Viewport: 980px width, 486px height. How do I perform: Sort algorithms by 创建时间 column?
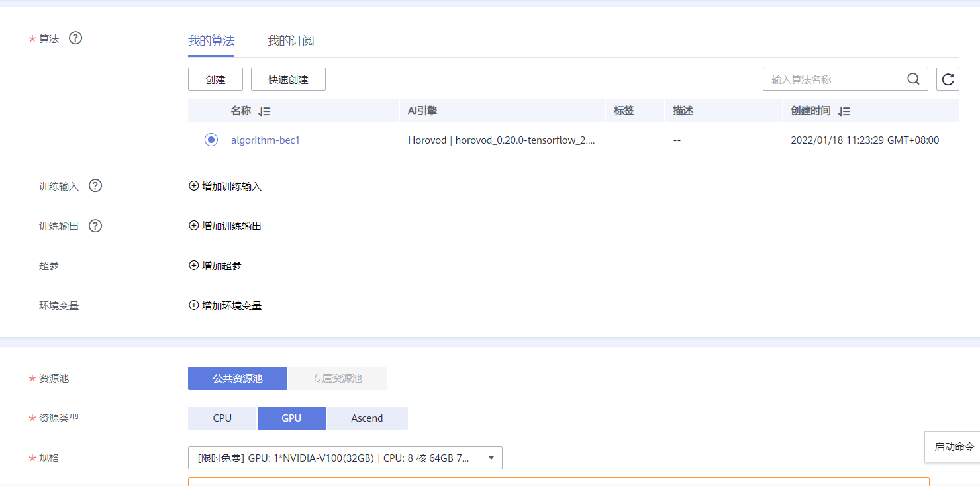[x=844, y=111]
